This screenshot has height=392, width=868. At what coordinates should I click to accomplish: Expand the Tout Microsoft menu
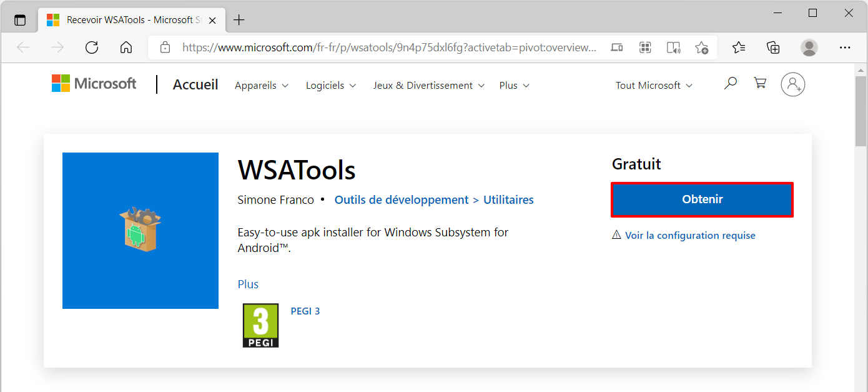point(654,86)
